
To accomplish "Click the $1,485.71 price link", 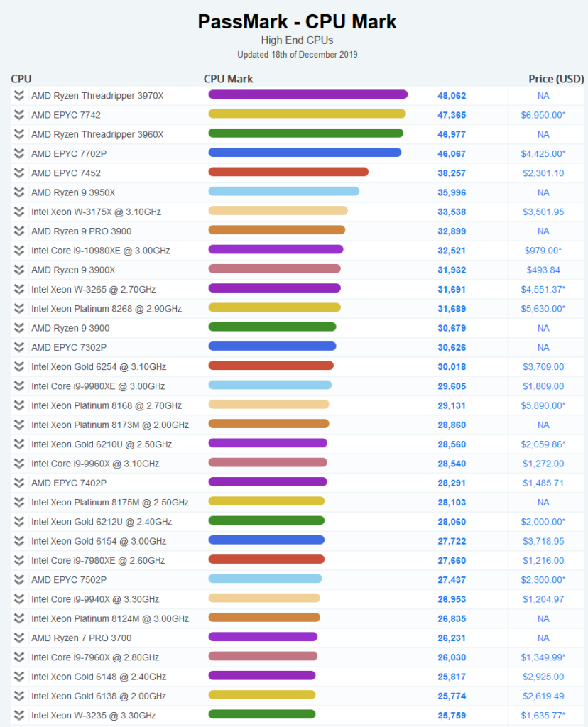I will click(543, 483).
